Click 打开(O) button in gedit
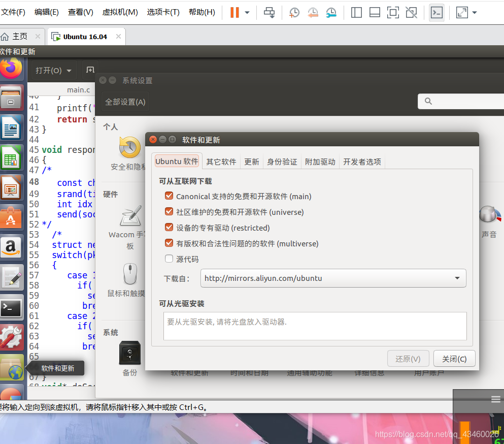Image resolution: width=504 pixels, height=444 pixels. [54, 70]
